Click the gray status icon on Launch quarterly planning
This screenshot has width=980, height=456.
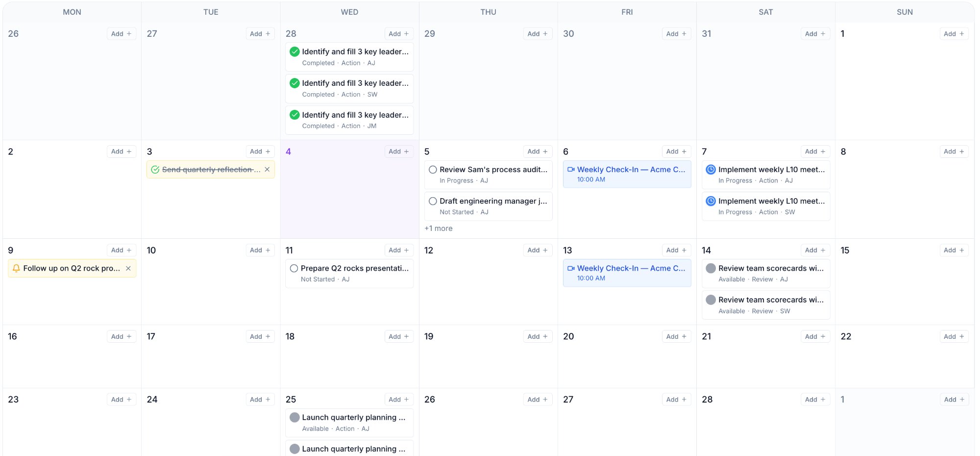294,417
